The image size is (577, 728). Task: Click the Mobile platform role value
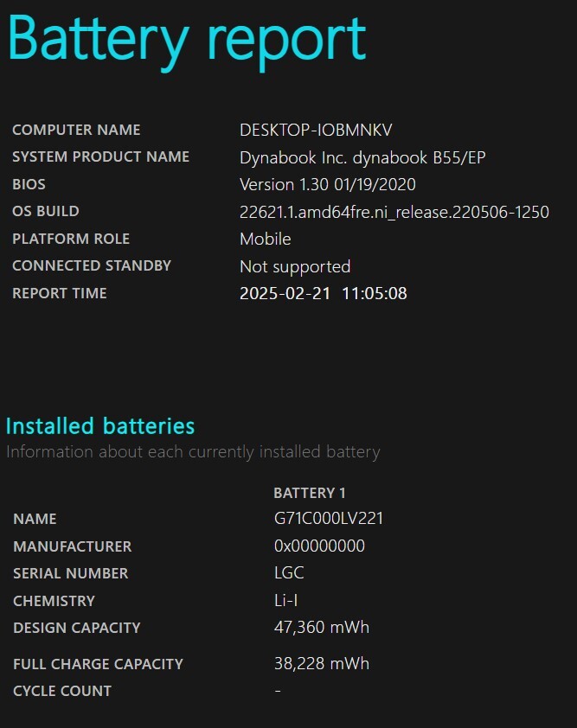(x=266, y=239)
